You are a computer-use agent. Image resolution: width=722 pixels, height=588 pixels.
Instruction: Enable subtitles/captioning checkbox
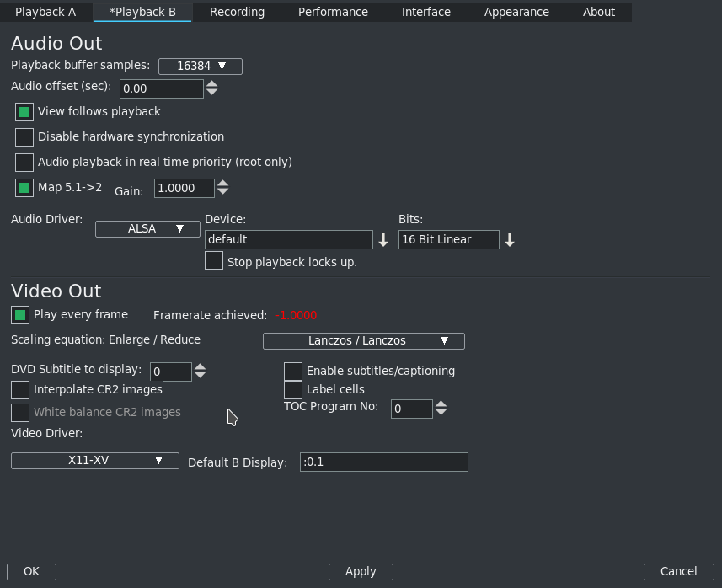pos(293,372)
